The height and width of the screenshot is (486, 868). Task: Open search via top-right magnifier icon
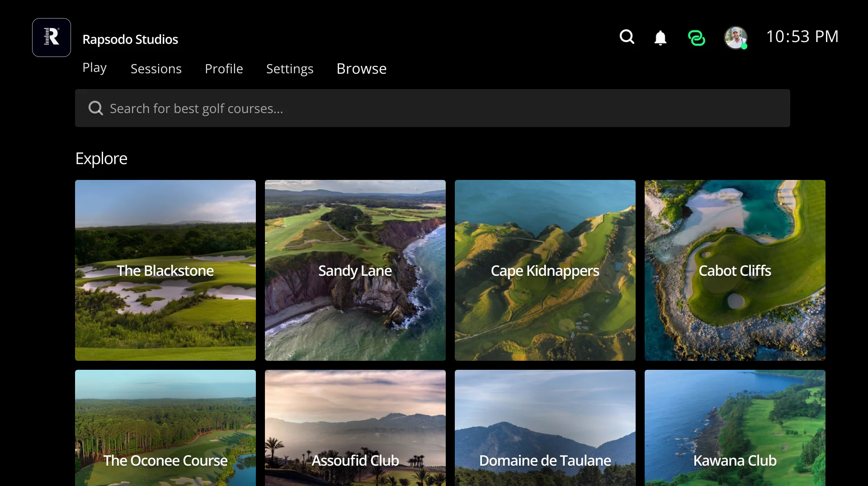(627, 37)
